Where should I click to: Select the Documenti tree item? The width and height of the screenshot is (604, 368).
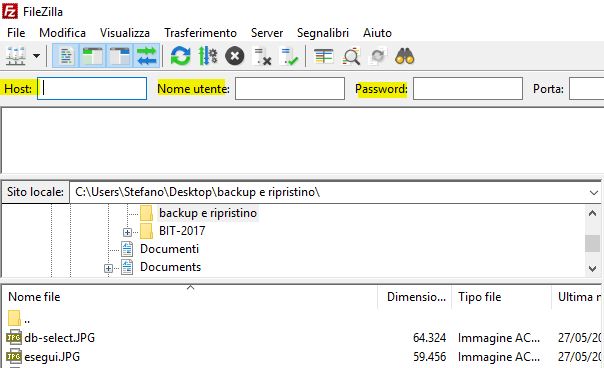pyautogui.click(x=169, y=249)
